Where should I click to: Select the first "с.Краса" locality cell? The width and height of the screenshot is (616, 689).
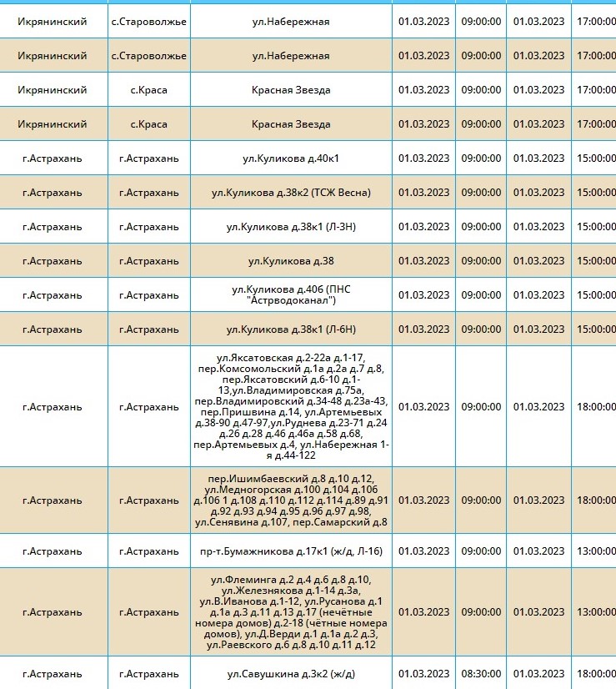(148, 90)
